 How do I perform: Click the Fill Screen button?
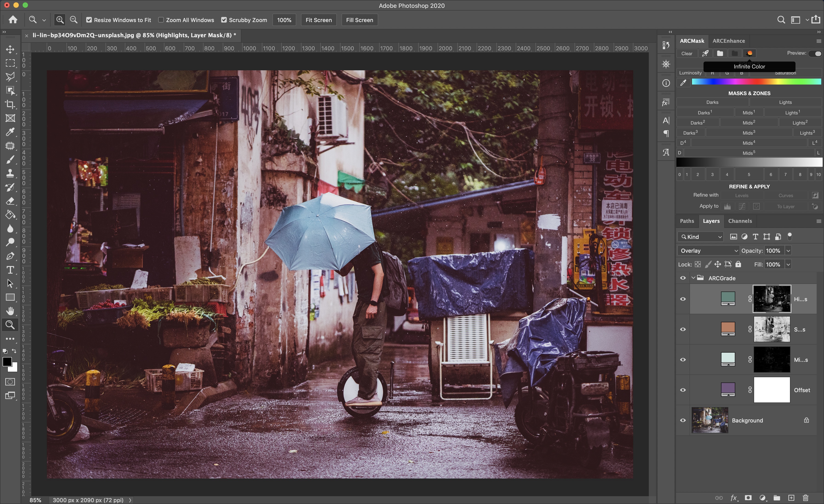[360, 20]
